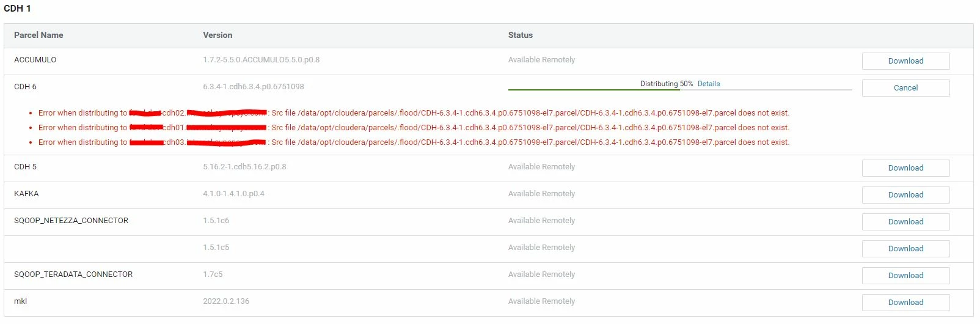980x324 pixels.
Task: Select the Status column header
Action: click(x=521, y=35)
